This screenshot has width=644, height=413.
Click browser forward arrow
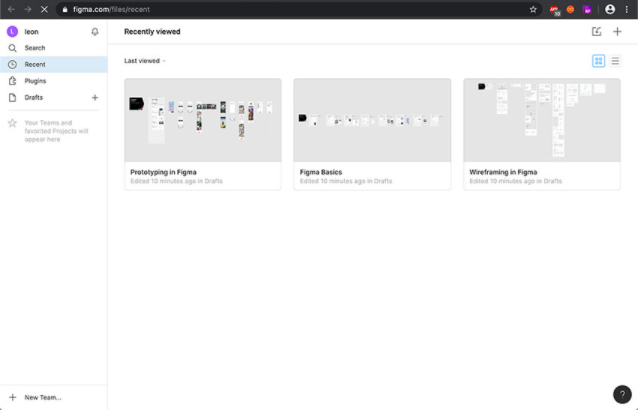[x=28, y=9]
